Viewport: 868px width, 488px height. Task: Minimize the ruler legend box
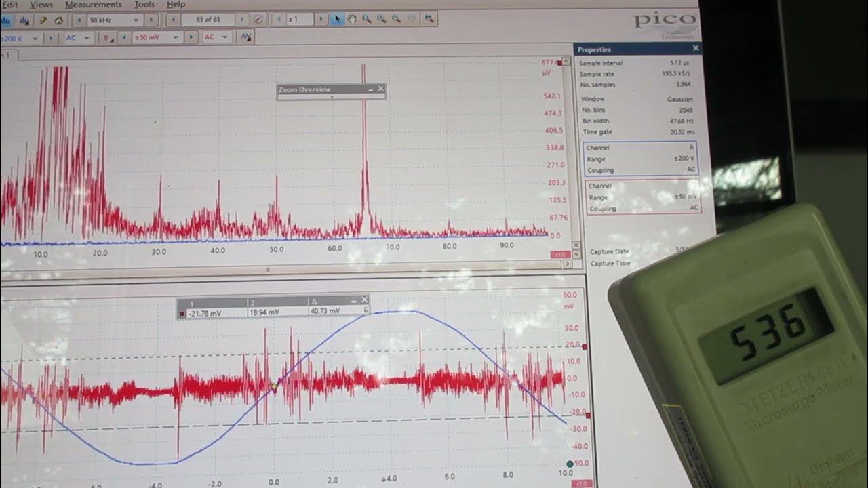click(354, 300)
